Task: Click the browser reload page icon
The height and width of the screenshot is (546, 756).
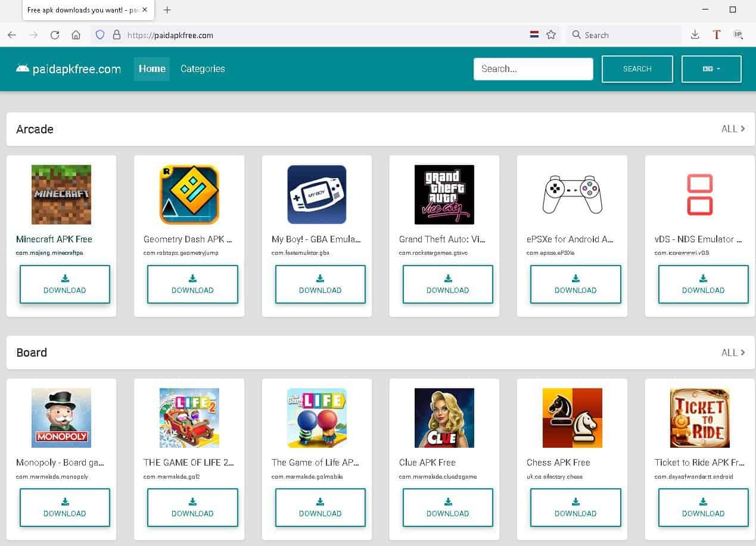Action: point(55,35)
